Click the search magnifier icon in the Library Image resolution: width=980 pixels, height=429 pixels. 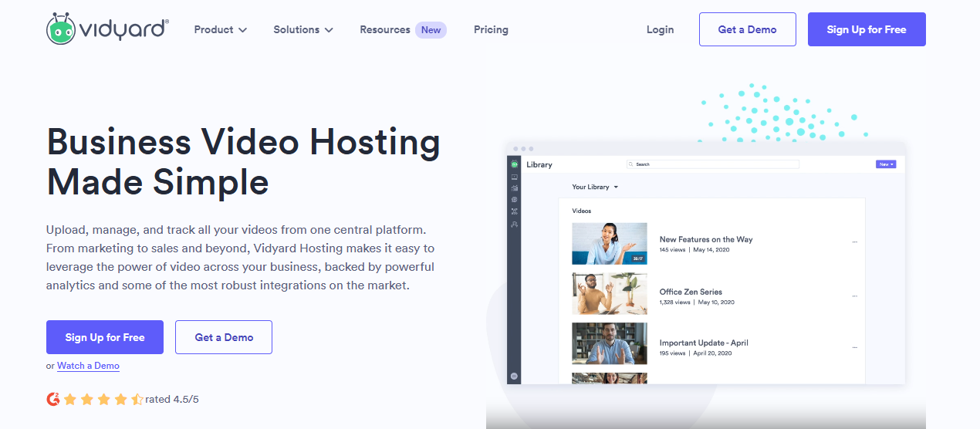pyautogui.click(x=631, y=164)
